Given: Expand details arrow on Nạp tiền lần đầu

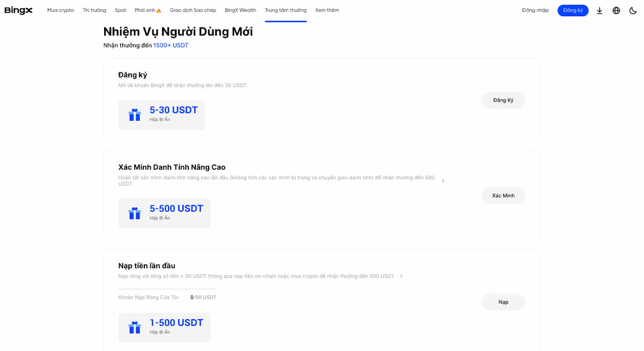Looking at the screenshot, I should pyautogui.click(x=401, y=275).
